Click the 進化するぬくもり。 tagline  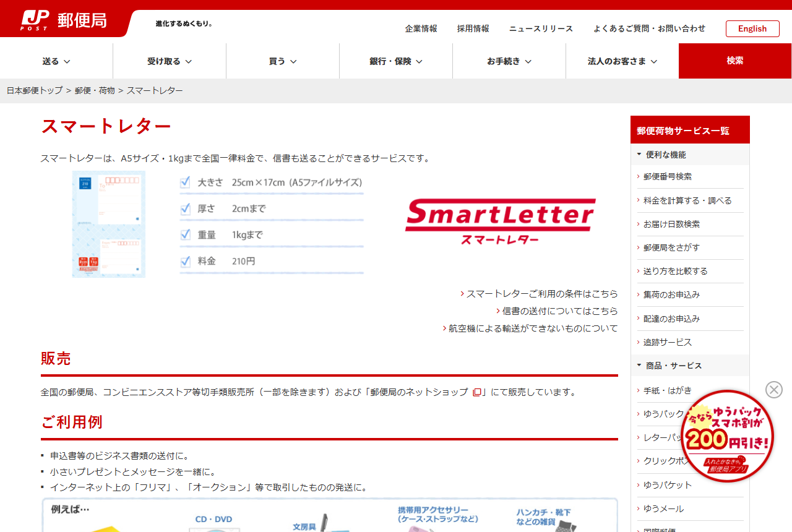(184, 24)
